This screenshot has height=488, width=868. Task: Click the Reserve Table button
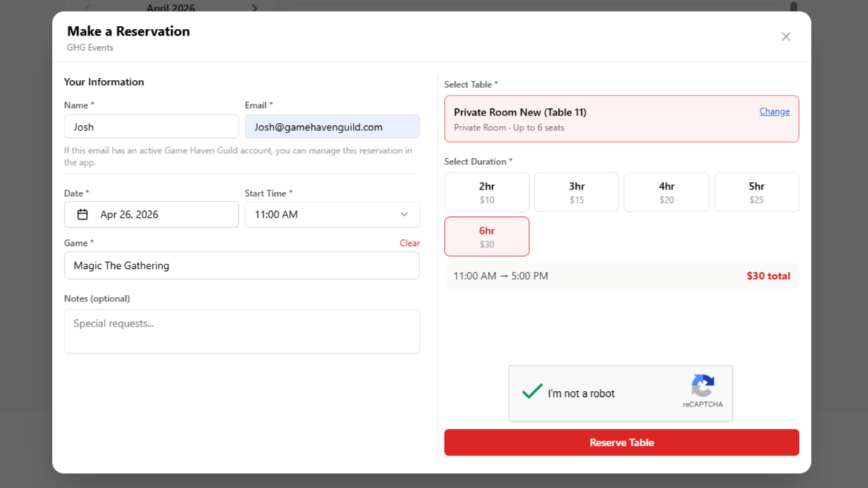(622, 443)
